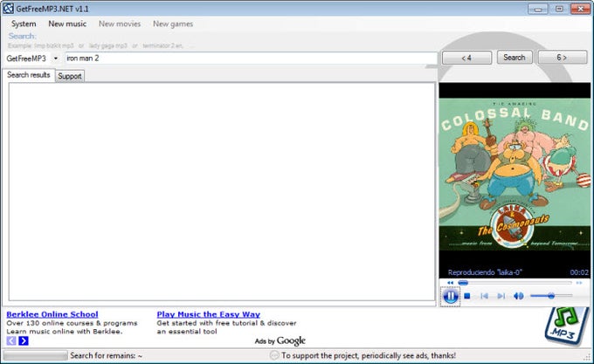Click the Search button
594x364 pixels.
[515, 58]
